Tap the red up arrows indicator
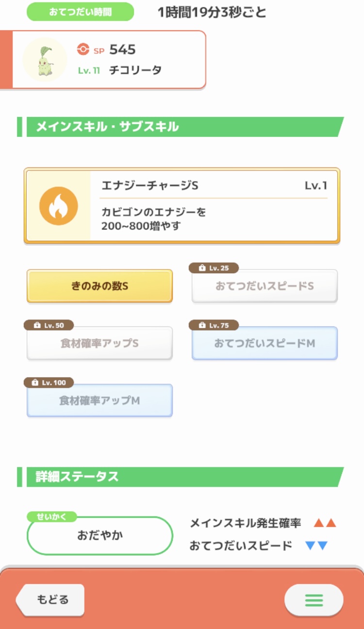Screen dimensions: 364x629 tap(325, 523)
